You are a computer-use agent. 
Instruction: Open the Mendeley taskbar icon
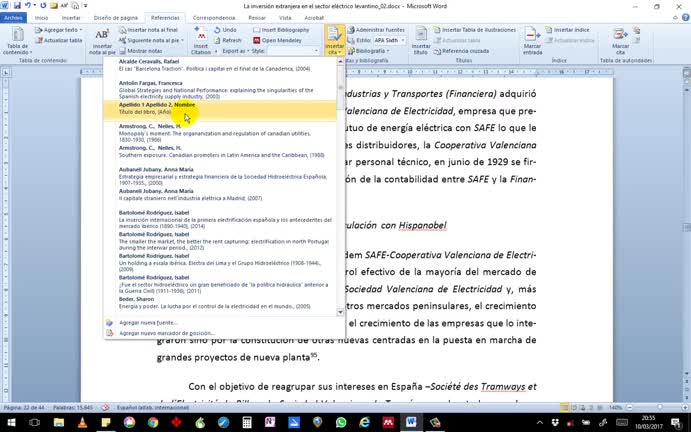click(388, 423)
